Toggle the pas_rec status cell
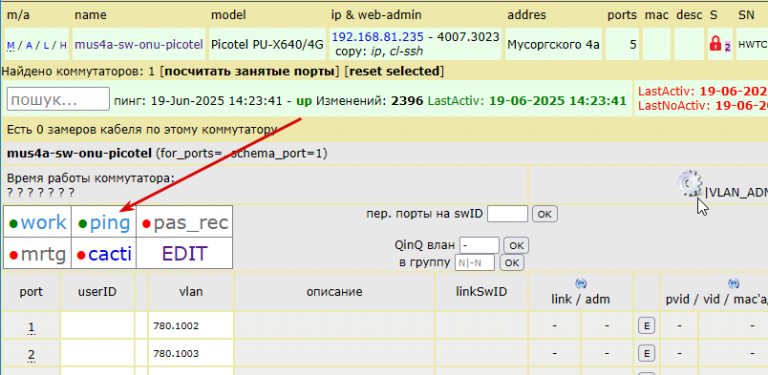Image resolution: width=768 pixels, height=375 pixels. click(185, 222)
